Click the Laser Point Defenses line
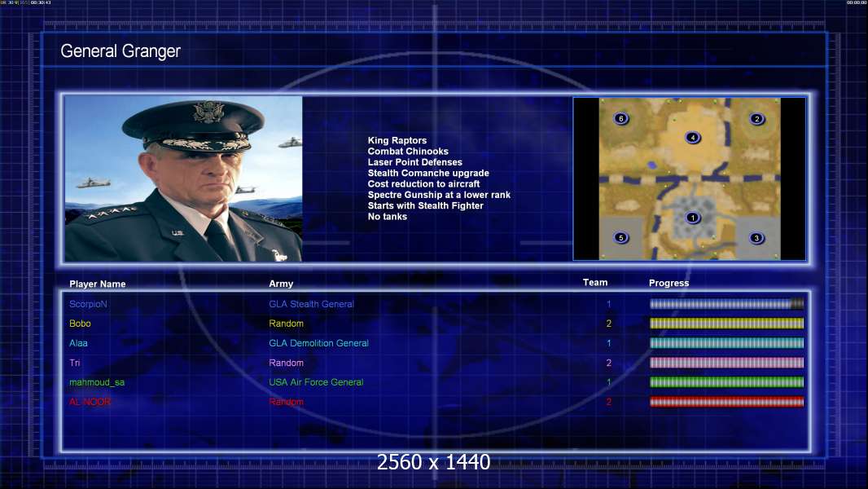868x489 pixels. (414, 162)
